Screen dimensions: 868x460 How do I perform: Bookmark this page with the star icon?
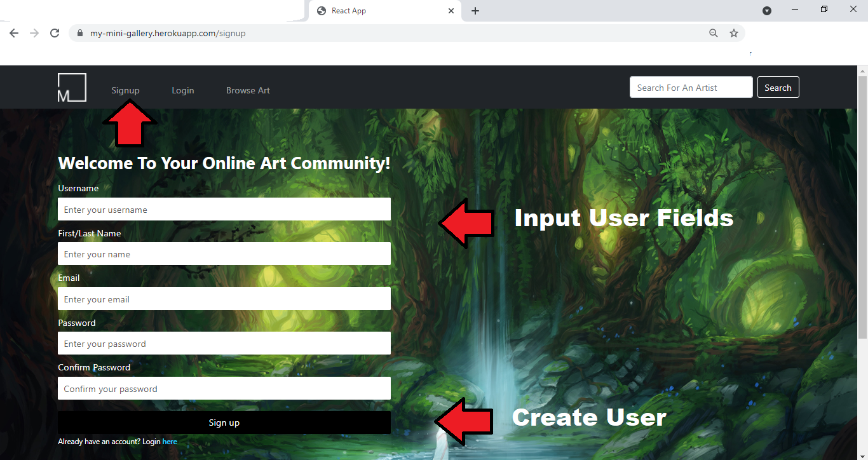pyautogui.click(x=734, y=33)
